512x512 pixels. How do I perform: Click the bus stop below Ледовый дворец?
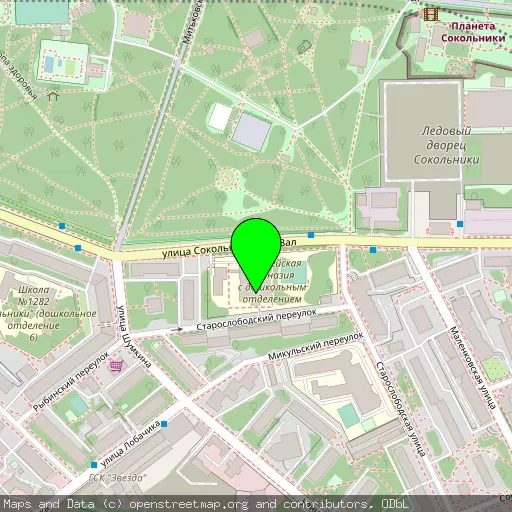460,224
